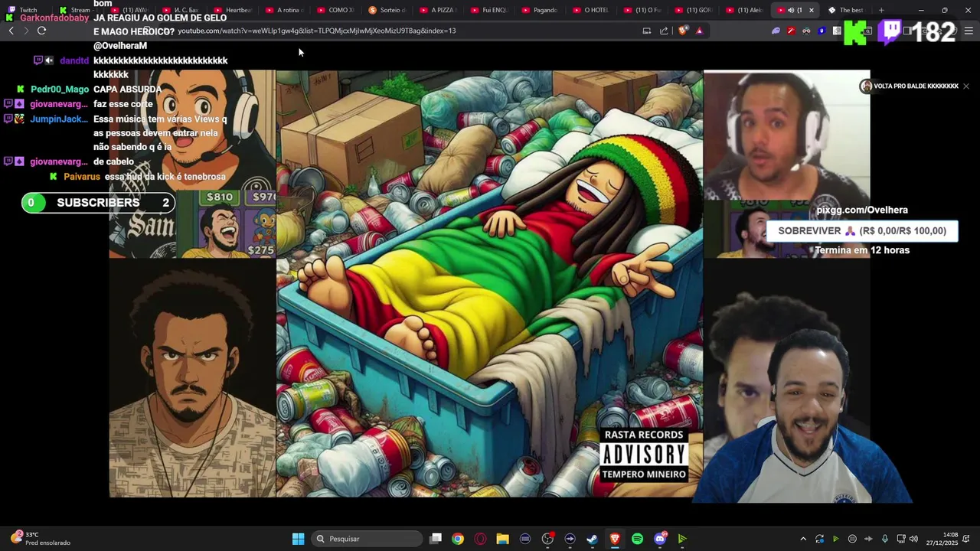The image size is (980, 551).
Task: Switch to the Sorteio tab
Action: 387,10
